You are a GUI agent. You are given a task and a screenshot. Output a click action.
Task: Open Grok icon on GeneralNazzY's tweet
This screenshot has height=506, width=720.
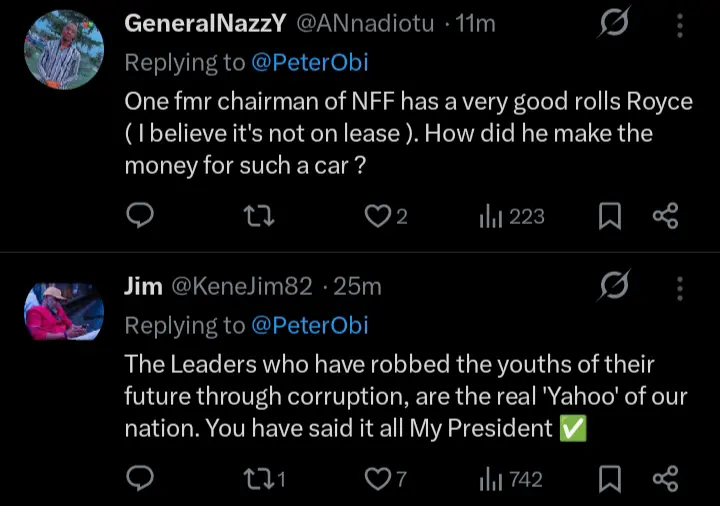(613, 24)
